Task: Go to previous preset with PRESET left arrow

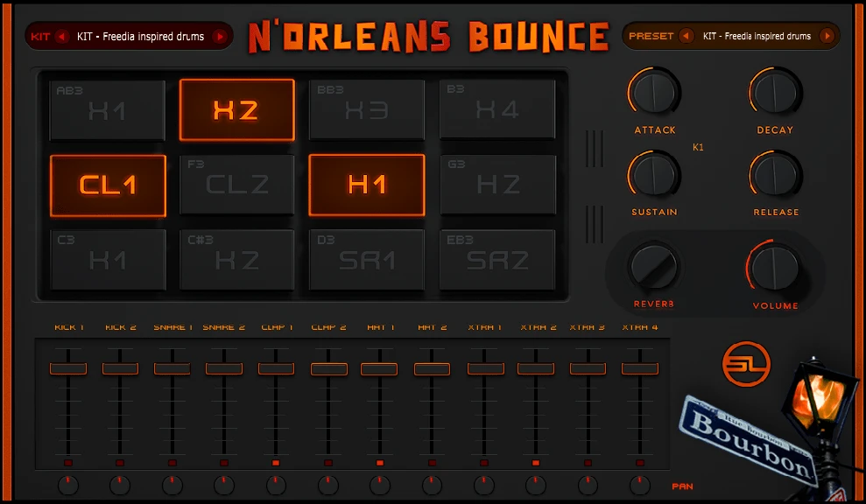Action: (x=686, y=36)
